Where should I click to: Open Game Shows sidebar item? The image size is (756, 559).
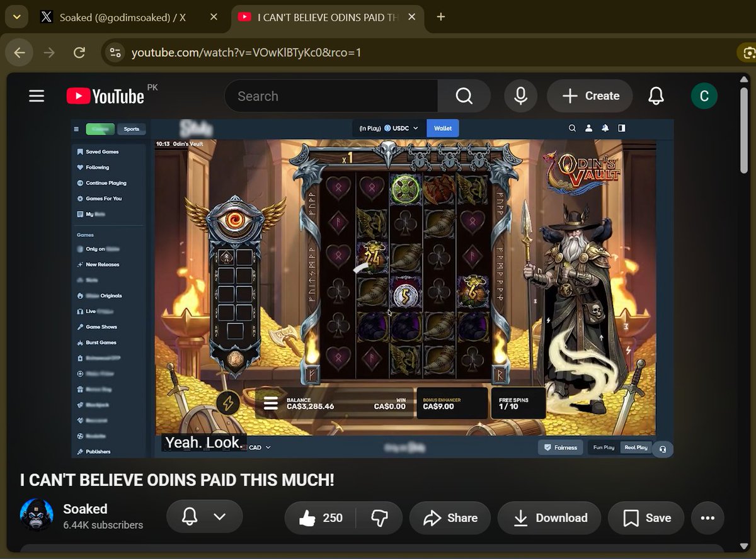click(96, 327)
